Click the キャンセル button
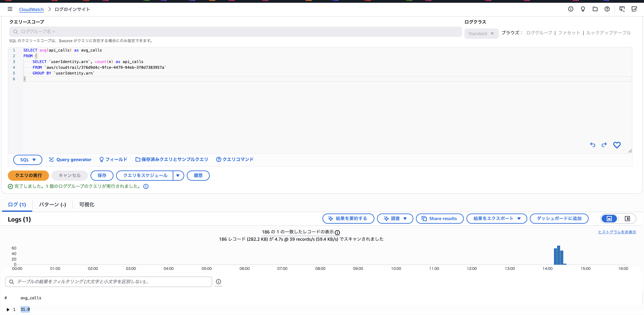This screenshot has height=315, width=644. [x=70, y=176]
